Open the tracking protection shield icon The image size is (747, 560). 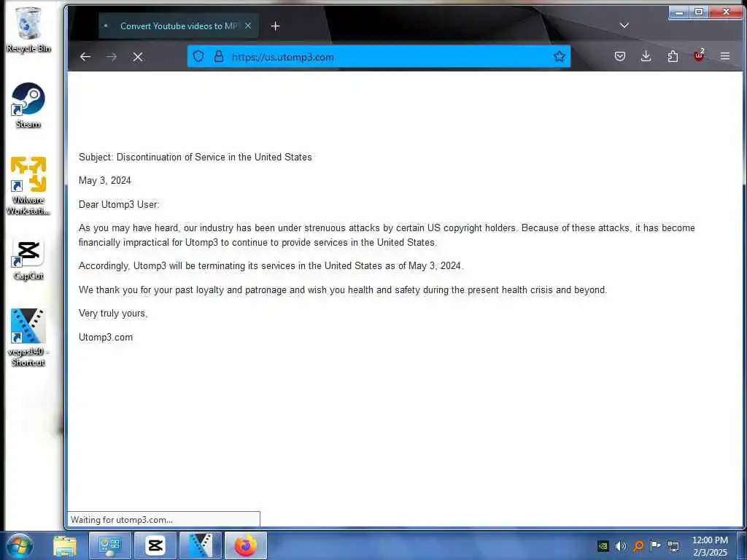198,57
